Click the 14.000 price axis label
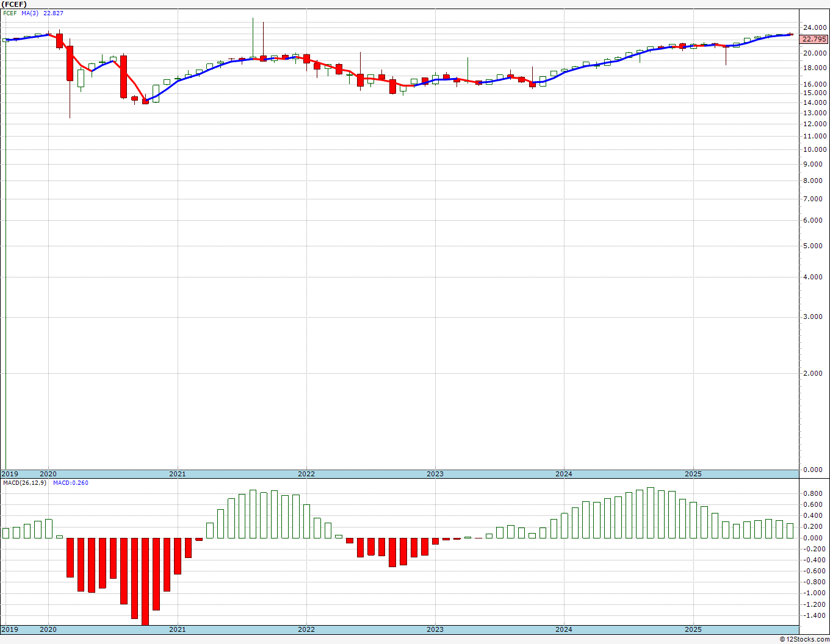This screenshot has height=644, width=830. (815, 103)
